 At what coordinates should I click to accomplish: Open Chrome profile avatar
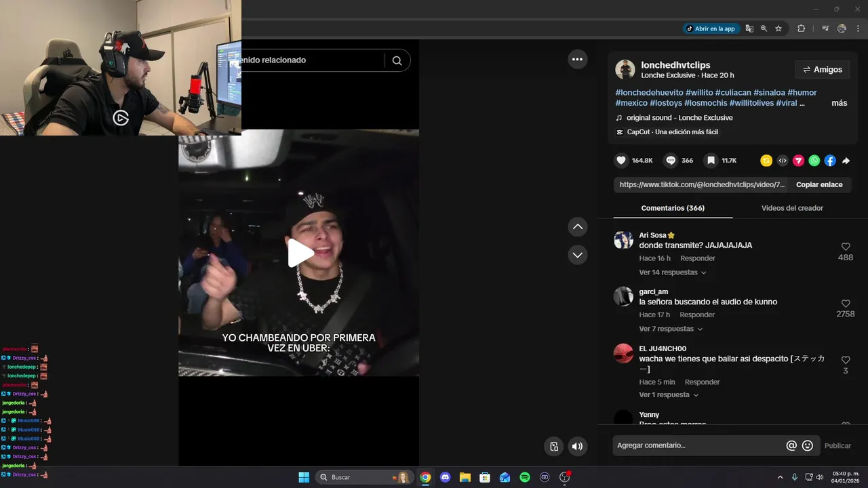tap(842, 28)
